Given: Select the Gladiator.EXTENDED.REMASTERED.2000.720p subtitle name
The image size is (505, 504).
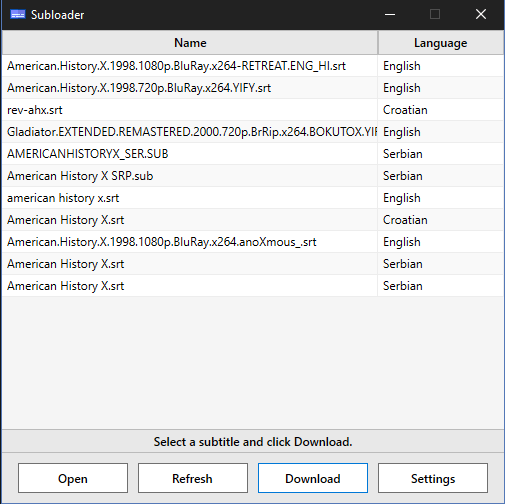Looking at the screenshot, I should coord(192,132).
